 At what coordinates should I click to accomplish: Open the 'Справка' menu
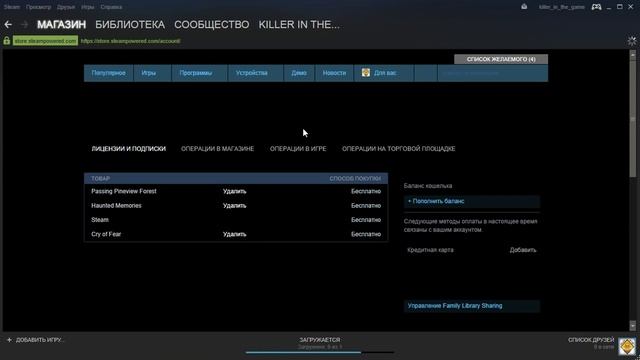coord(111,7)
